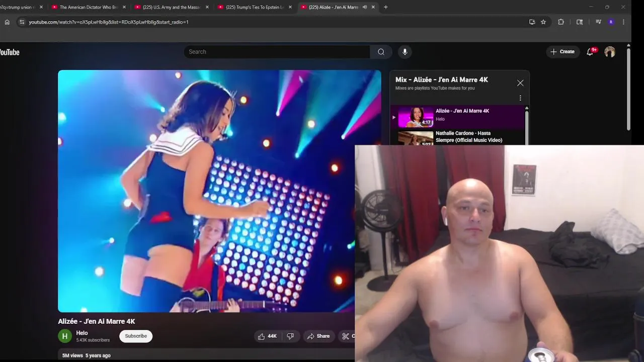Dislike the video
The image size is (644, 362).
point(290,336)
